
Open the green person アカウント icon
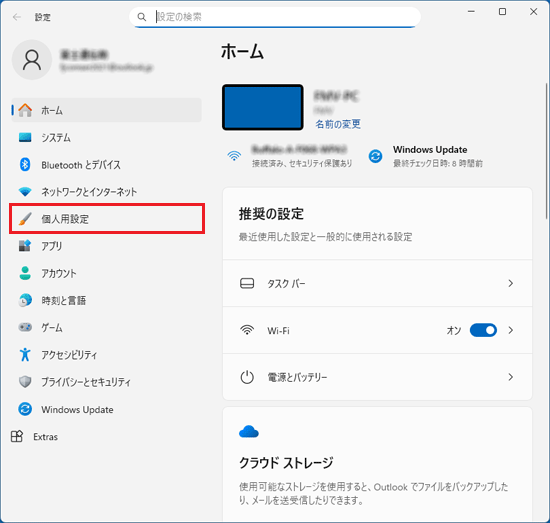tap(25, 273)
